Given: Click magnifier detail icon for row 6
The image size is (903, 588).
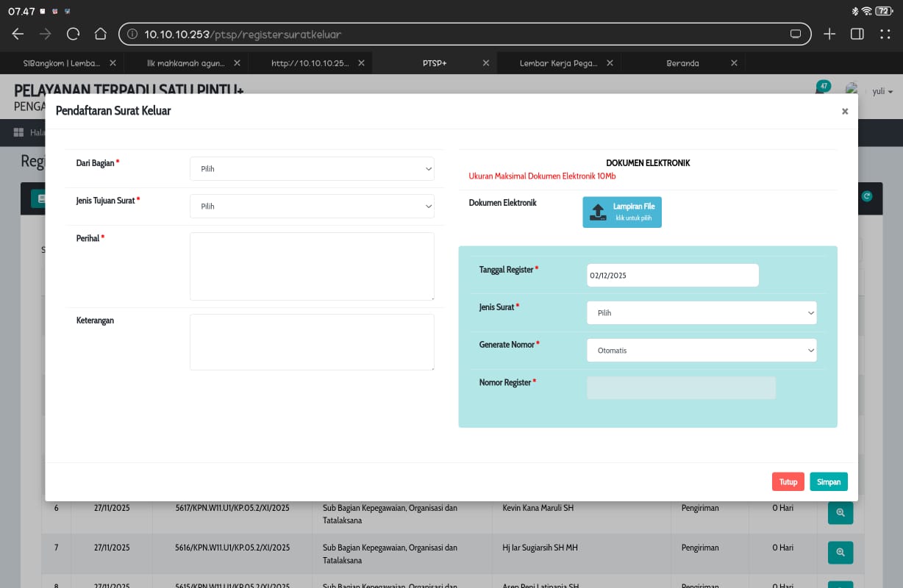Looking at the screenshot, I should [840, 512].
